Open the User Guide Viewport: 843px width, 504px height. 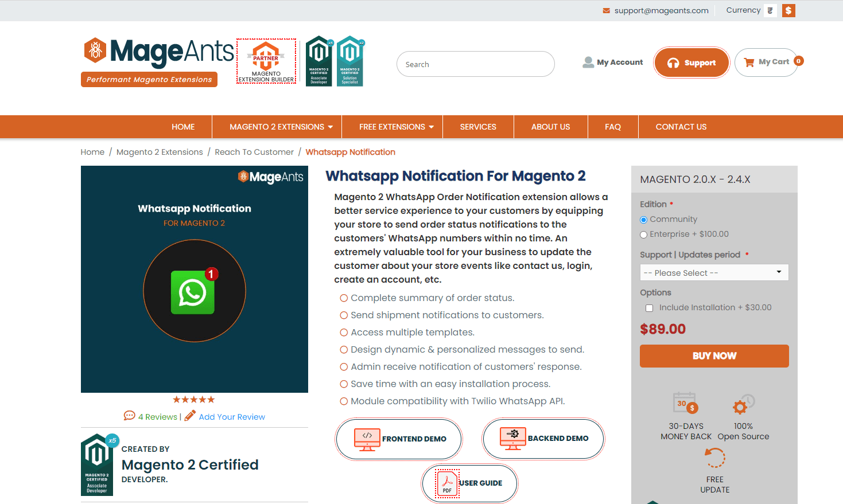click(469, 483)
